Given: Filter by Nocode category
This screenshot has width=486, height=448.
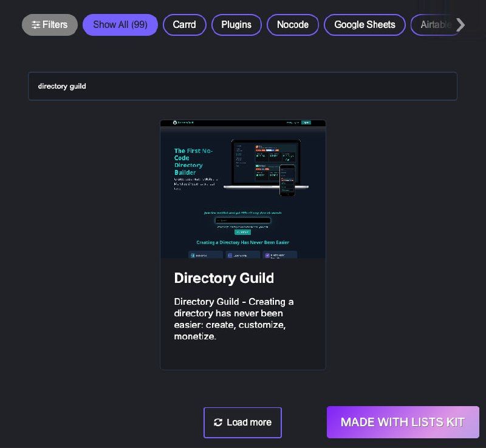Looking at the screenshot, I should click(293, 25).
